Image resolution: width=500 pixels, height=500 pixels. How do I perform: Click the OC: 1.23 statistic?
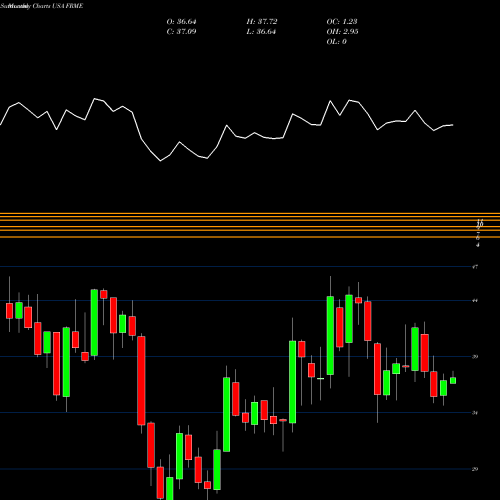[342, 22]
